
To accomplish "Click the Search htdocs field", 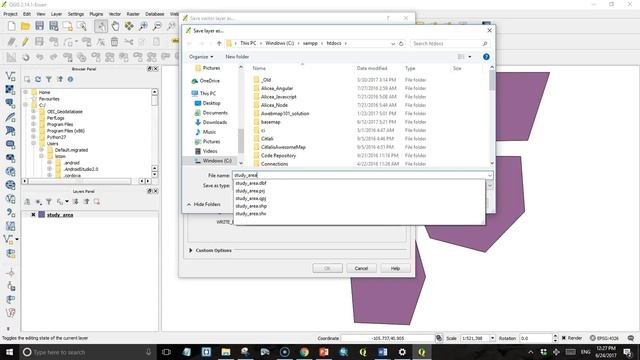I will click(449, 43).
